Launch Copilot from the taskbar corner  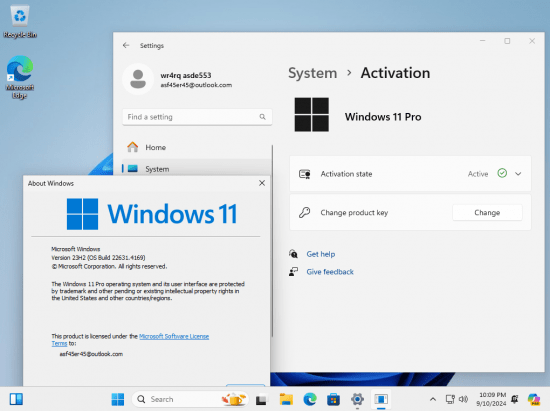coord(534,399)
